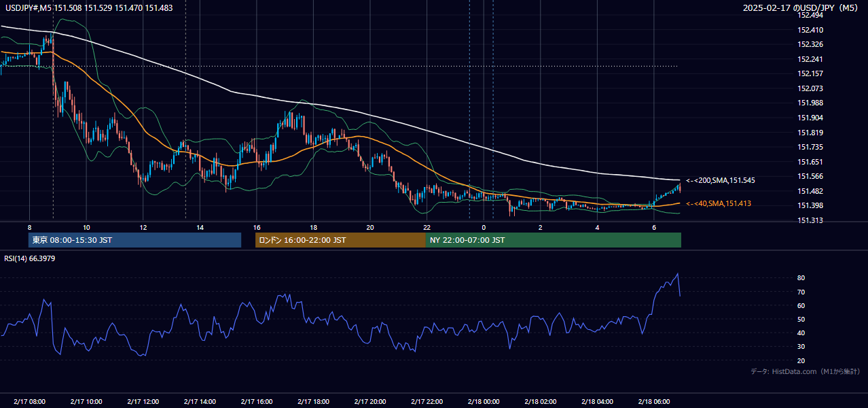Screen dimensions: 868x408
Task: Click RSI axis value 40
Action: click(801, 333)
